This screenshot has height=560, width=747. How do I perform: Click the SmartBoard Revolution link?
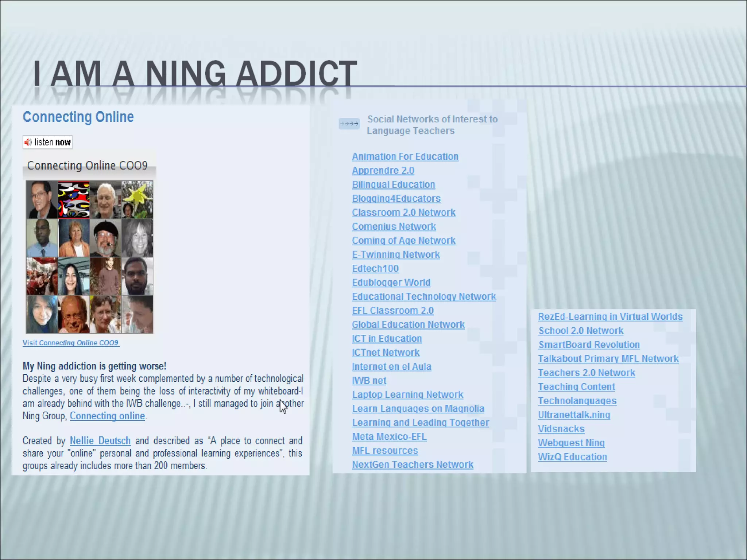(589, 345)
